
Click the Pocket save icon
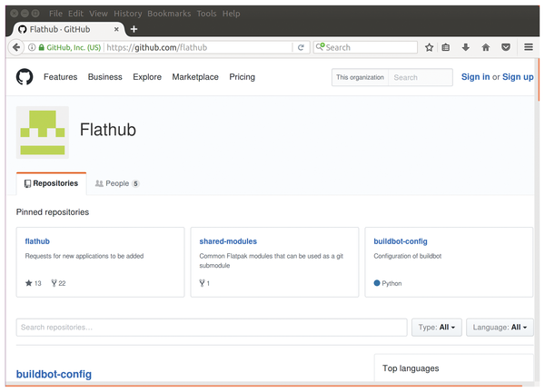(506, 47)
